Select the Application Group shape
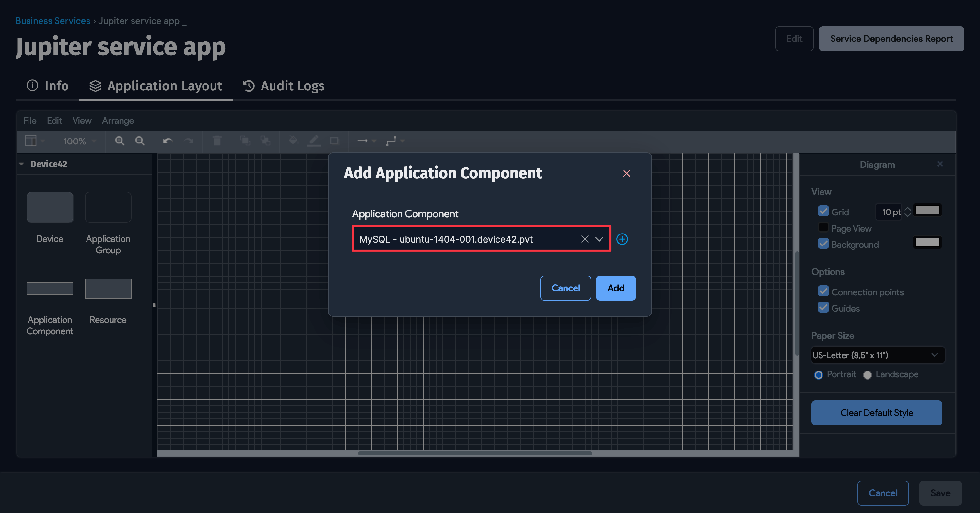Image resolution: width=980 pixels, height=513 pixels. tap(108, 207)
